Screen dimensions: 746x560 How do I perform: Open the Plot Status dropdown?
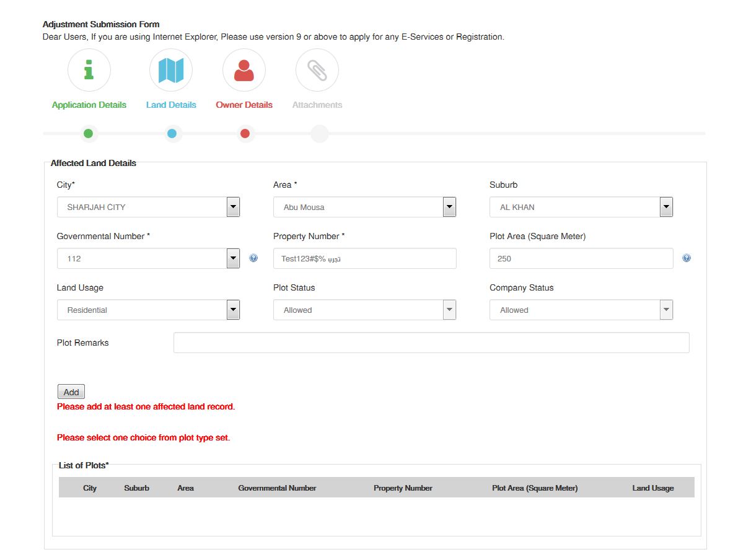coord(365,310)
